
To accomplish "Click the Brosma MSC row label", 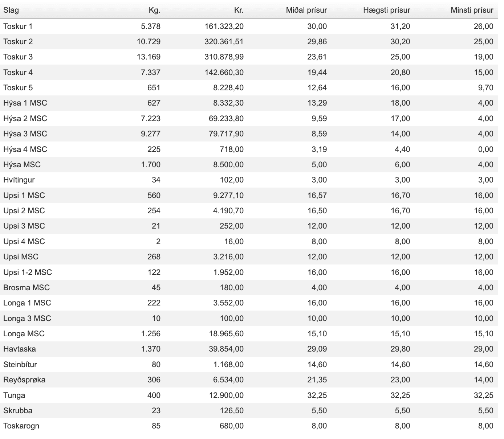I will tap(27, 288).
